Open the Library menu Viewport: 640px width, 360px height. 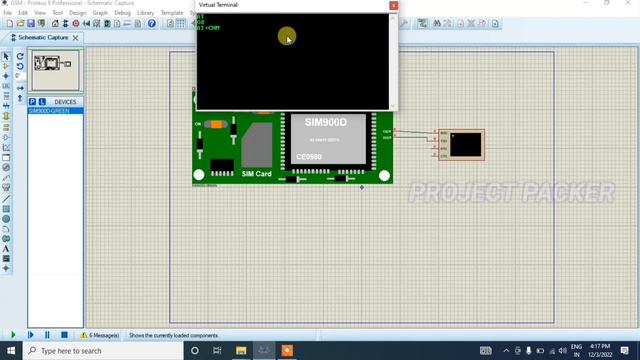point(145,13)
